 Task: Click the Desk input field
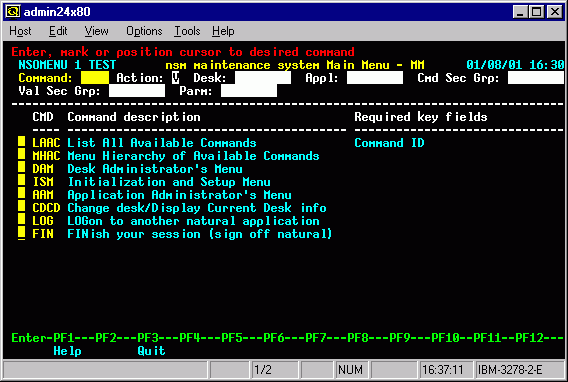tap(263, 78)
